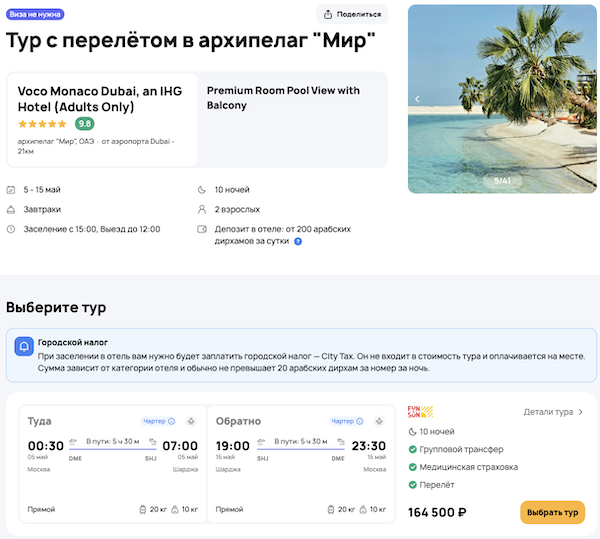
Task: Click the Fun&Sun tour operator logo
Action: click(420, 411)
